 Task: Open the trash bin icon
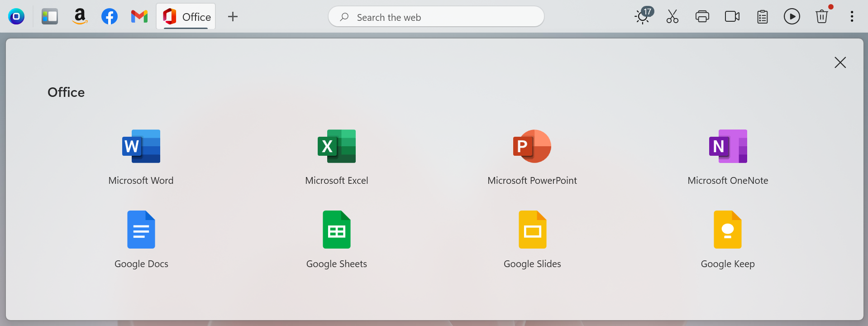822,17
